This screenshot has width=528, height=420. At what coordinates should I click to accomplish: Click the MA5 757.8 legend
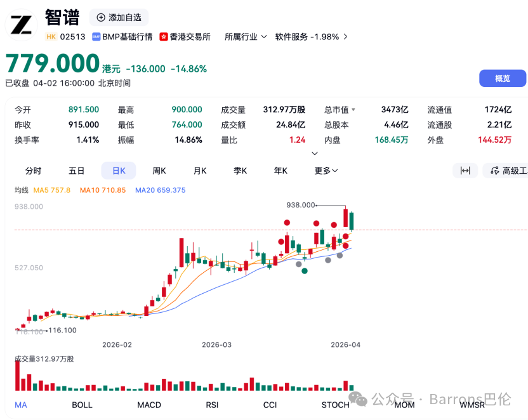point(52,190)
